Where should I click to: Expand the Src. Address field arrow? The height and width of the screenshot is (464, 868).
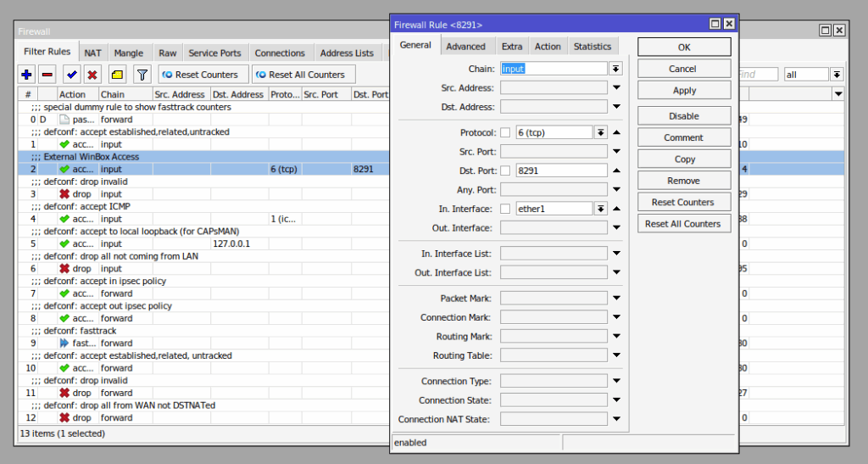coord(616,87)
